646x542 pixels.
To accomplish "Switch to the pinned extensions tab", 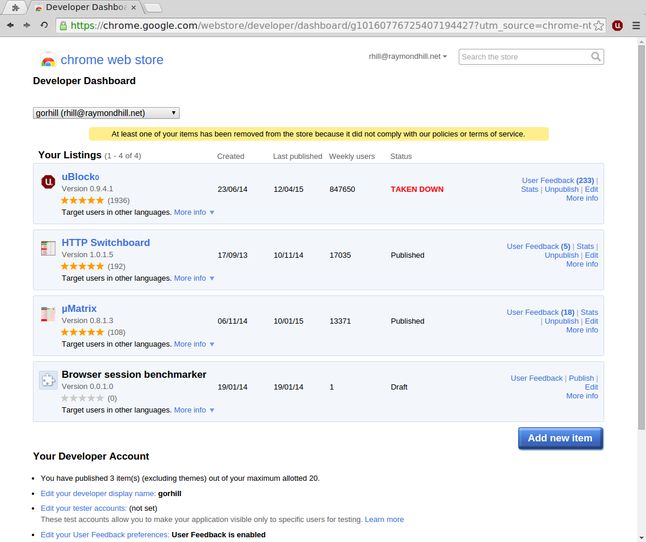I will [16, 8].
